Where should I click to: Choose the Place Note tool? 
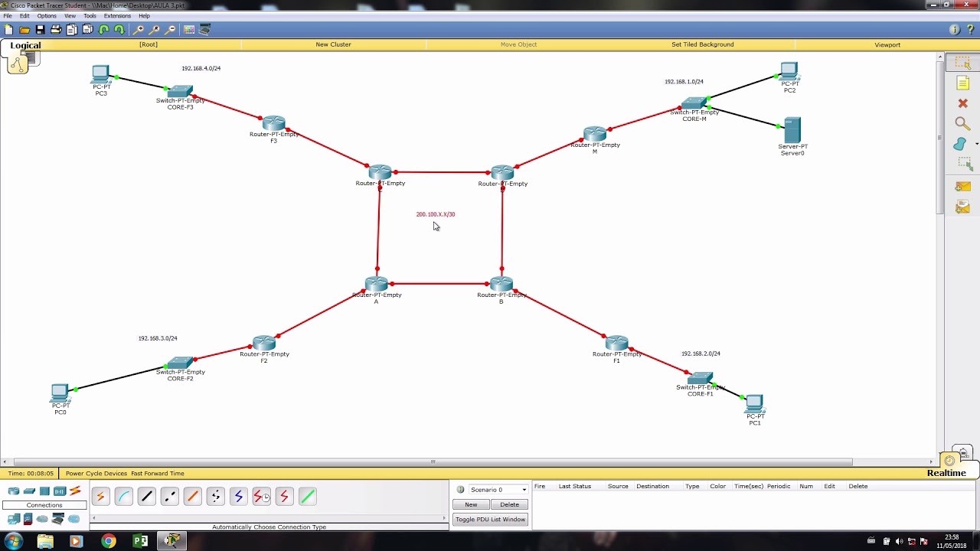[962, 83]
